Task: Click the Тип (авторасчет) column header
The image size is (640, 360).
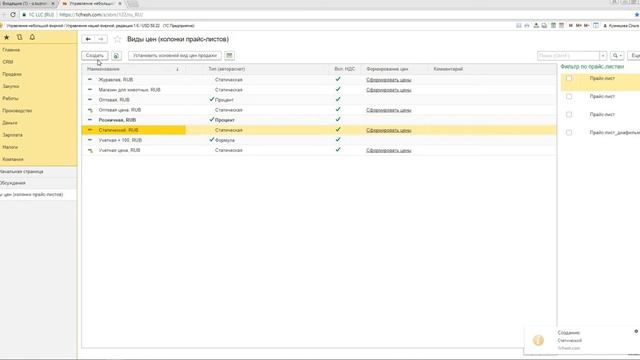Action: 227,69
